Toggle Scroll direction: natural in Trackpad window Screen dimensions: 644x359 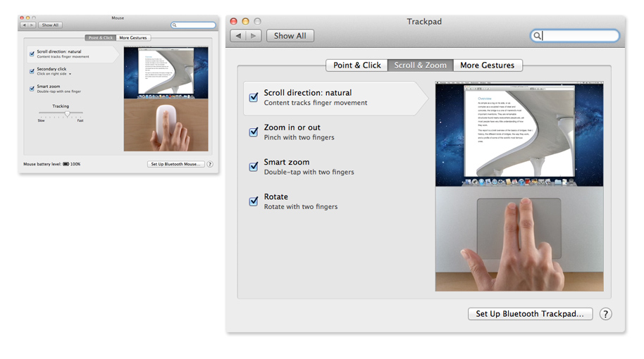[254, 98]
